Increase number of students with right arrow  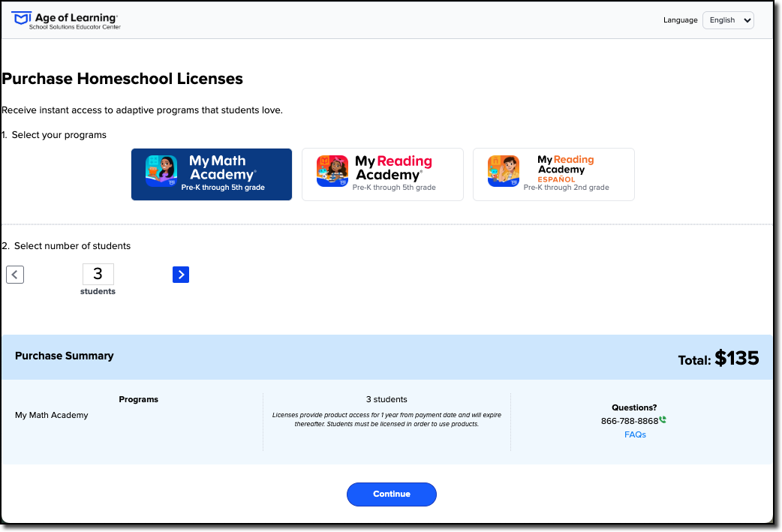[x=181, y=274]
